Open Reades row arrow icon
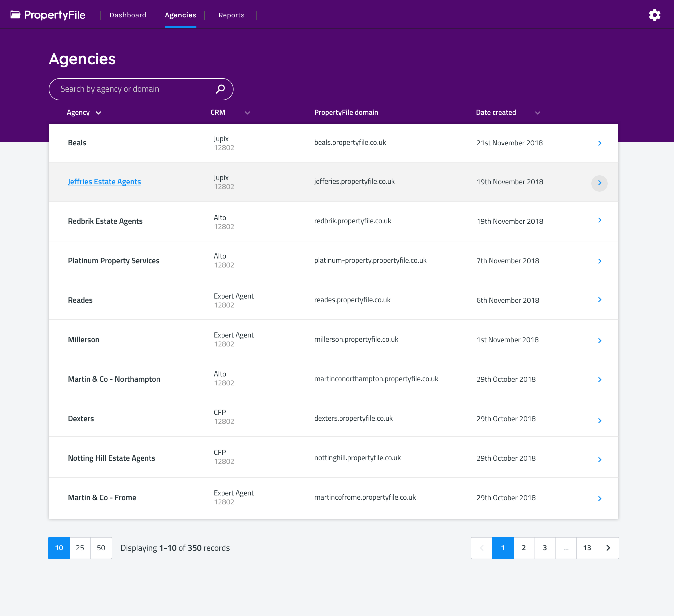The width and height of the screenshot is (674, 616). click(599, 300)
